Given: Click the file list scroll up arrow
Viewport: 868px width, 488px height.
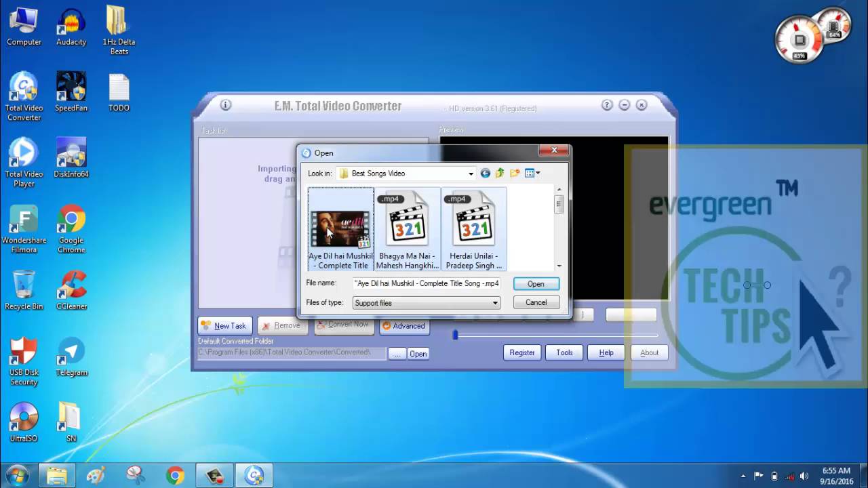Looking at the screenshot, I should point(559,190).
